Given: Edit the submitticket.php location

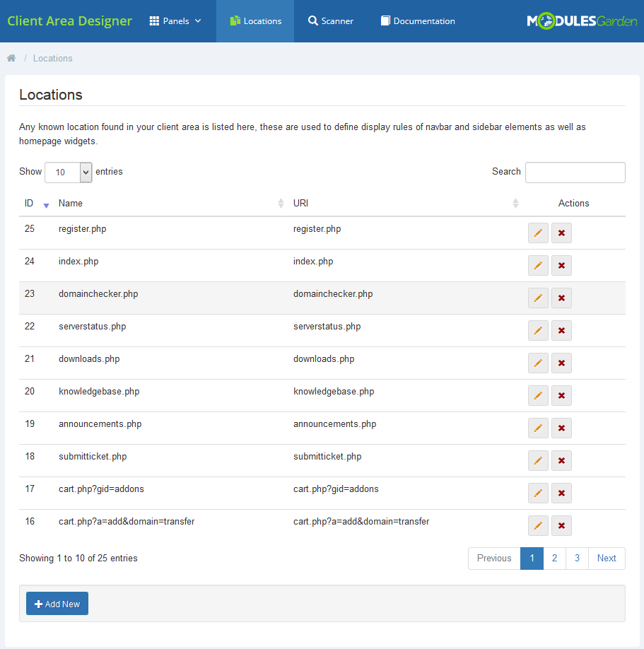Looking at the screenshot, I should pos(538,461).
